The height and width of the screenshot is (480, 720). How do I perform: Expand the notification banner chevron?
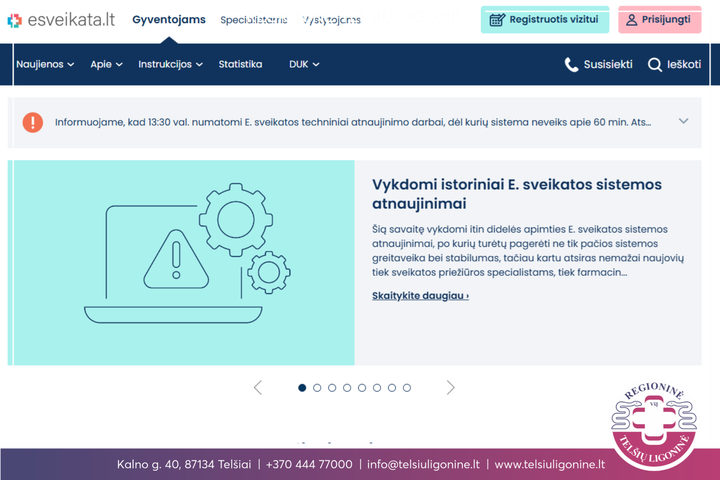coord(683,121)
